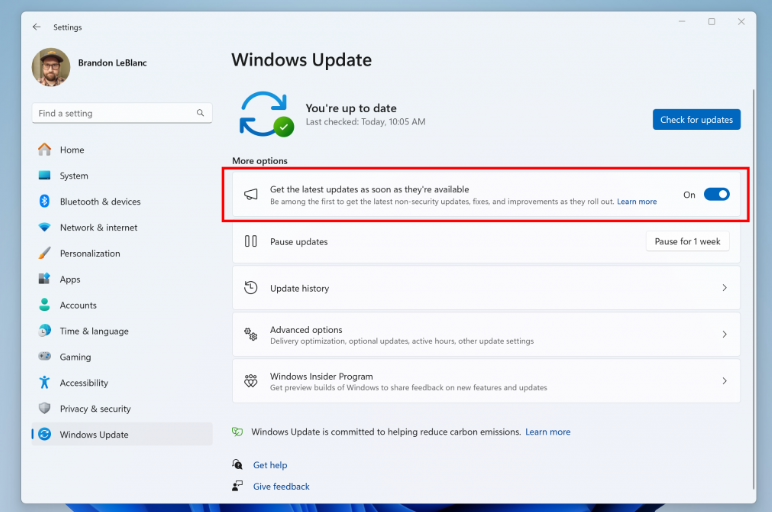
Task: Expand Update history chevron
Action: (724, 288)
